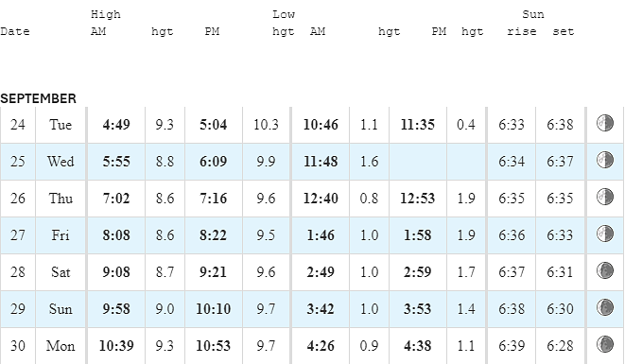625x364 pixels.
Task: Click the 10:10 PM high tide on Sunday
Action: (214, 309)
